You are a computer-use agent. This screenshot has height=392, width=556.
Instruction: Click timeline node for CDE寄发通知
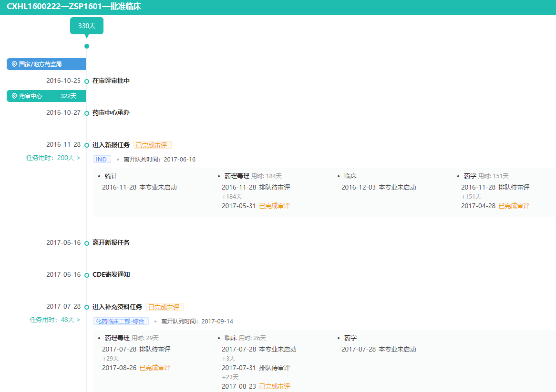87,275
